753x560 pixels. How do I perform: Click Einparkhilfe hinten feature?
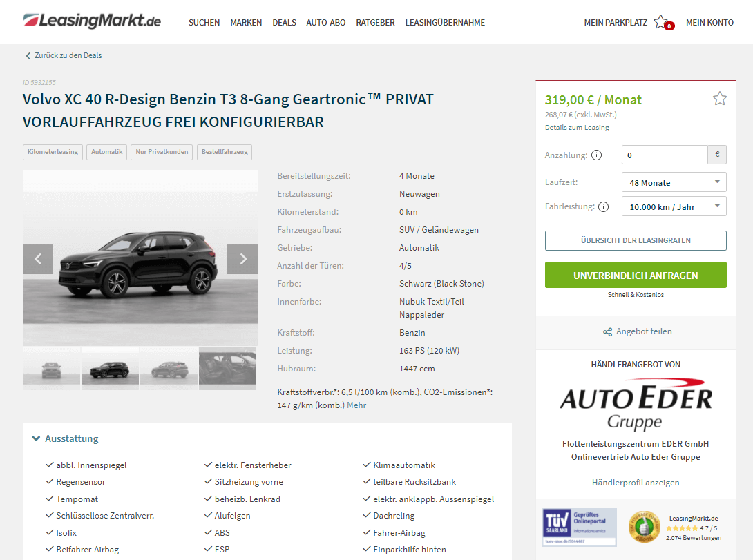point(410,550)
